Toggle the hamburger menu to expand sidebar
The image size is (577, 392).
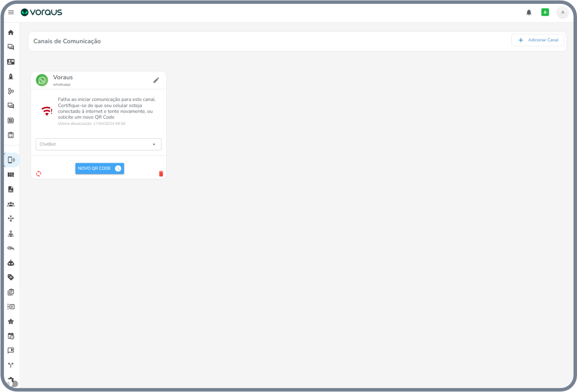point(11,12)
